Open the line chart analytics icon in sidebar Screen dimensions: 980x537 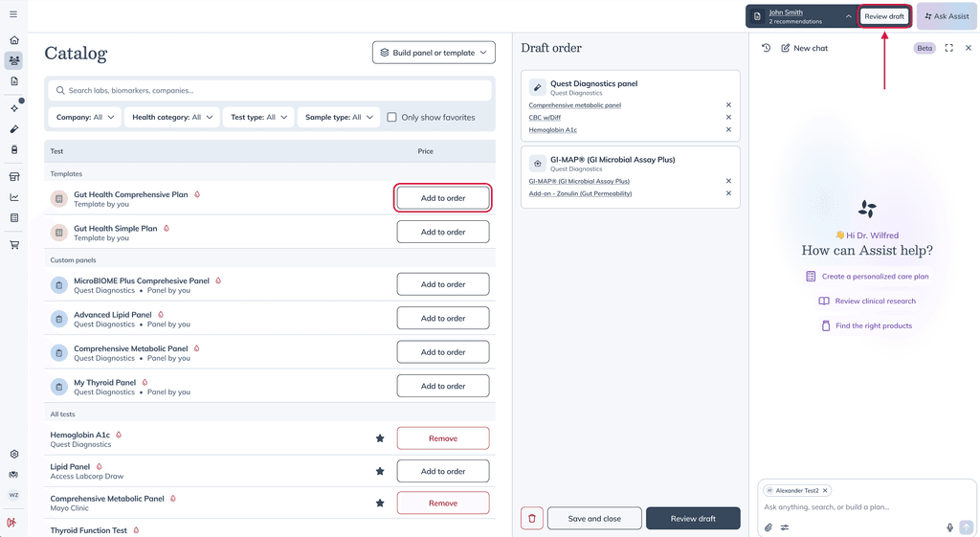pos(13,197)
